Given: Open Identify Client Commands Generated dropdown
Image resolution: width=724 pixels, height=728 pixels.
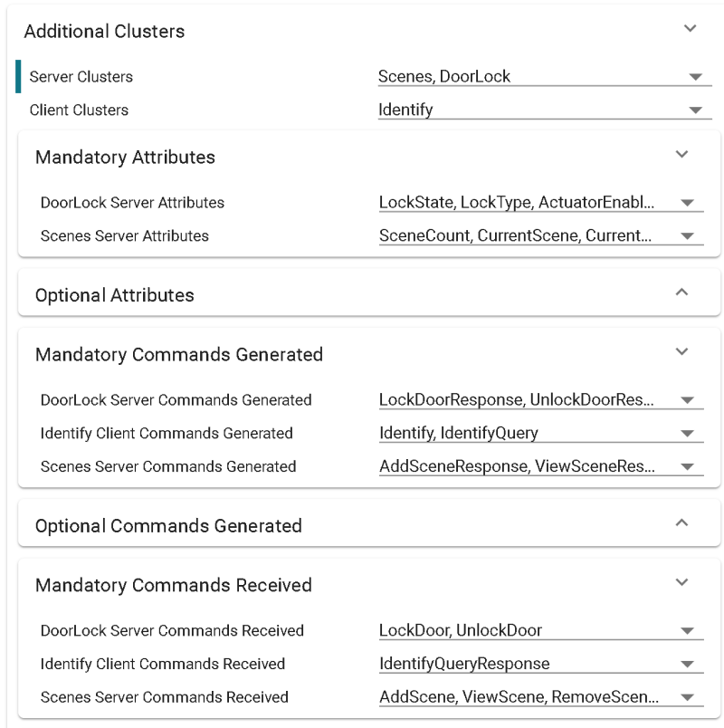Looking at the screenshot, I should pos(687,434).
